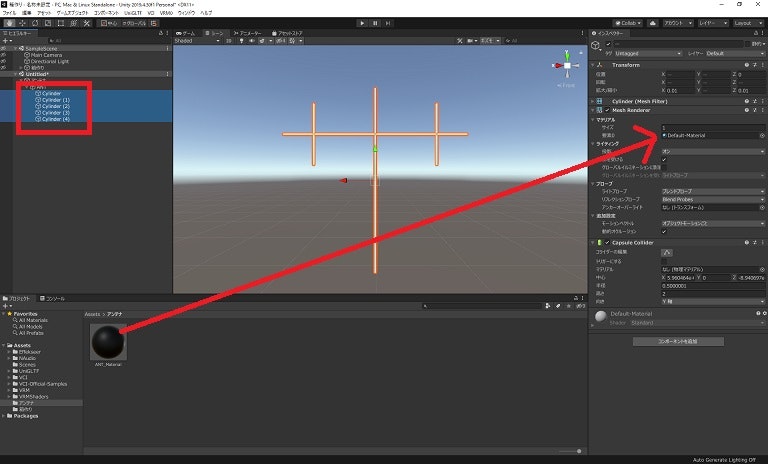
Task: Open the Cast Shadows dropdown
Action: click(x=713, y=151)
